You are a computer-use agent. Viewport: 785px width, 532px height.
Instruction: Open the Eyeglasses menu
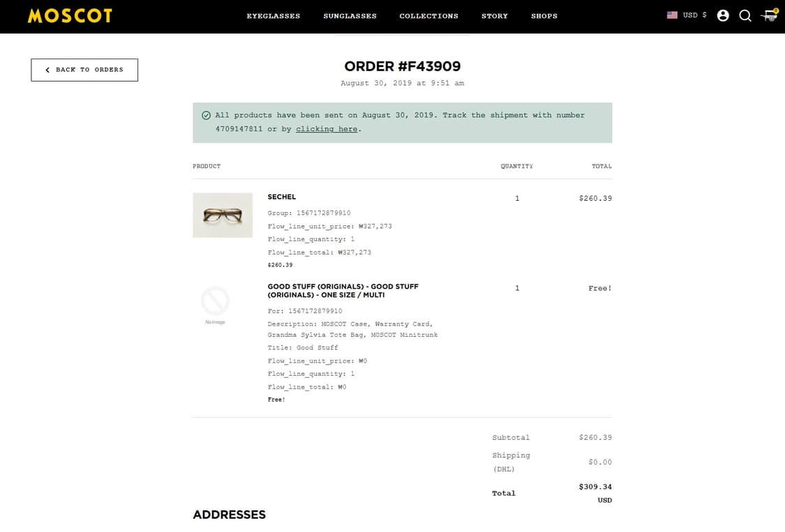click(274, 16)
